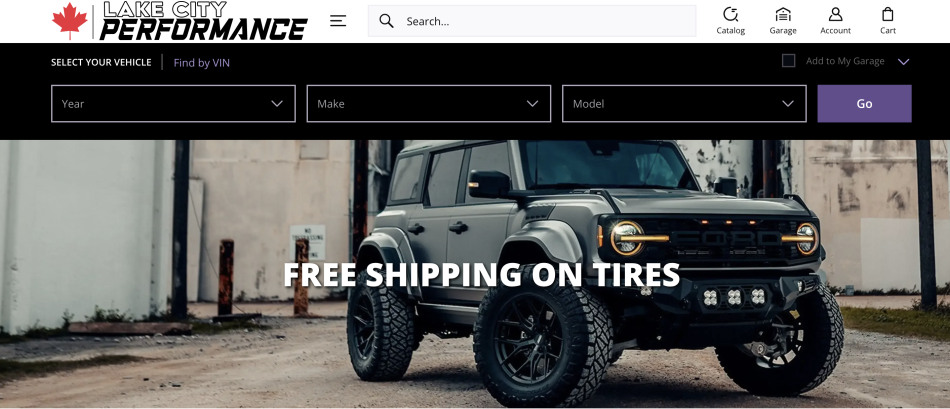Open the shopping Cart icon
950x409 pixels.
click(x=888, y=14)
